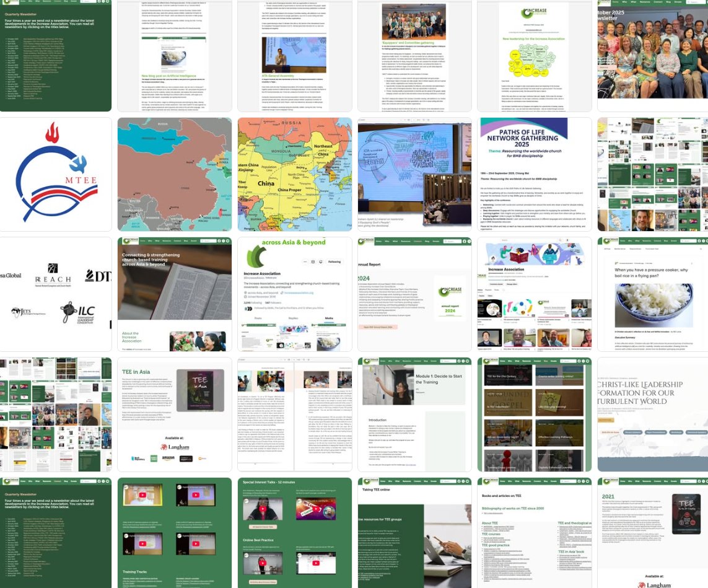
Task: Open the REACH, ILC and JETS logos thumbnail
Action: click(56, 294)
